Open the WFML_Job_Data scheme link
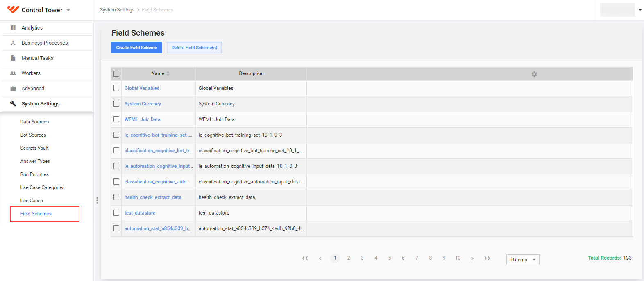Viewport: 644px width, 281px height. coord(143,119)
